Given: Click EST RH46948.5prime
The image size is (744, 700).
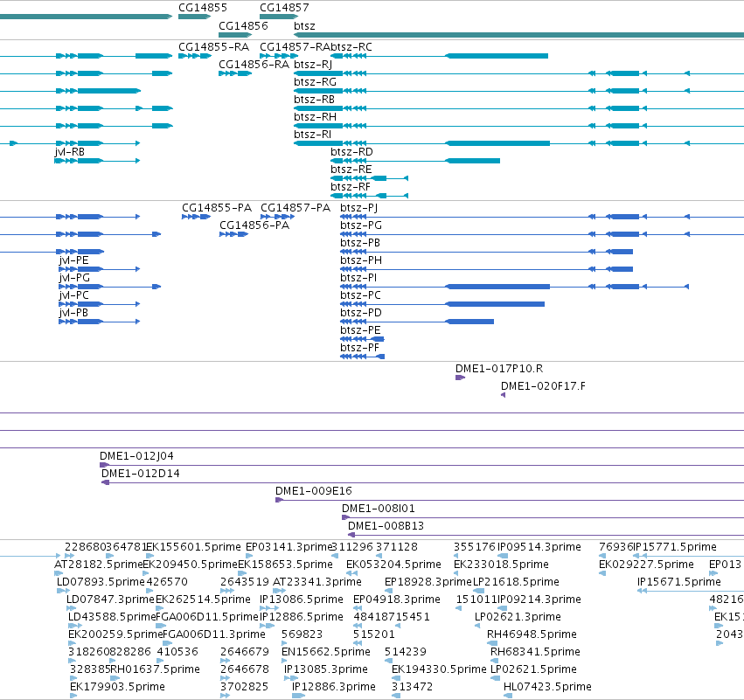Looking at the screenshot, I should point(532,634).
